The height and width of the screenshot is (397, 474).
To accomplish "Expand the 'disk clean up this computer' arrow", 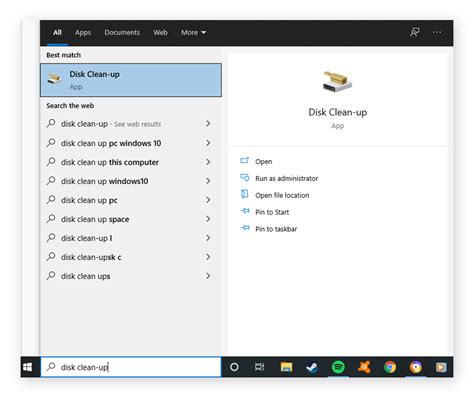I will click(208, 162).
